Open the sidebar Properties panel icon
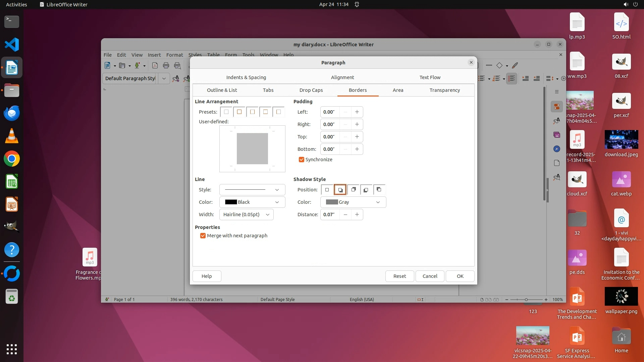Screen dimensions: 644x362 click(557, 107)
